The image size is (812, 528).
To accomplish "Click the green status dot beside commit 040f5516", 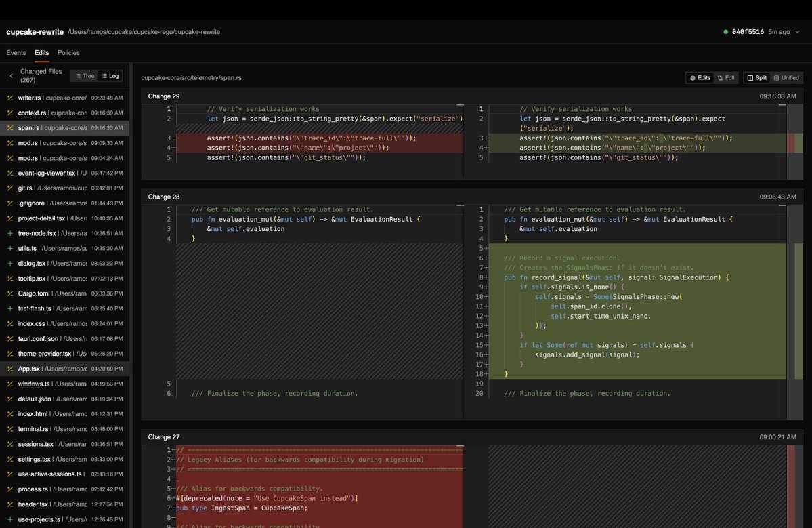I will [725, 32].
